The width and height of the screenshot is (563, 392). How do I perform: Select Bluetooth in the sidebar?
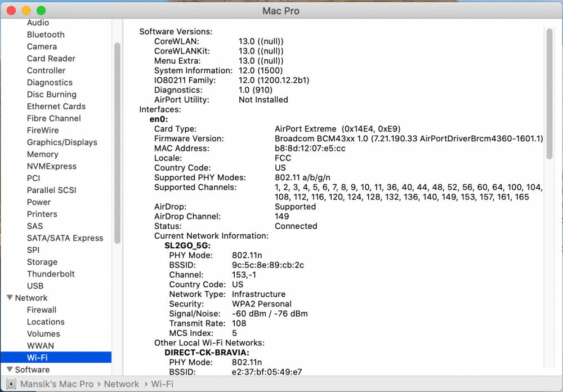point(46,34)
